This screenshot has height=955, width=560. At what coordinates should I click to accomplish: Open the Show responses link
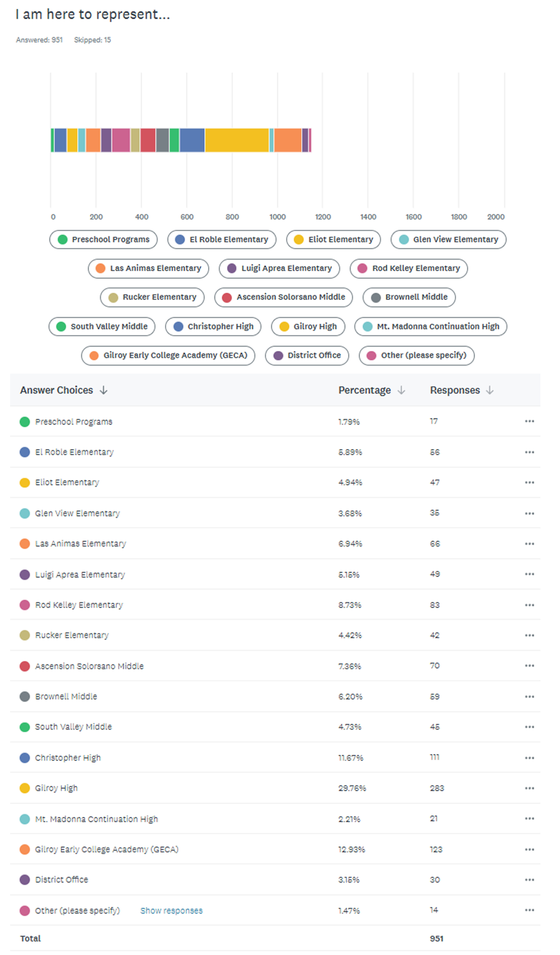click(x=171, y=910)
